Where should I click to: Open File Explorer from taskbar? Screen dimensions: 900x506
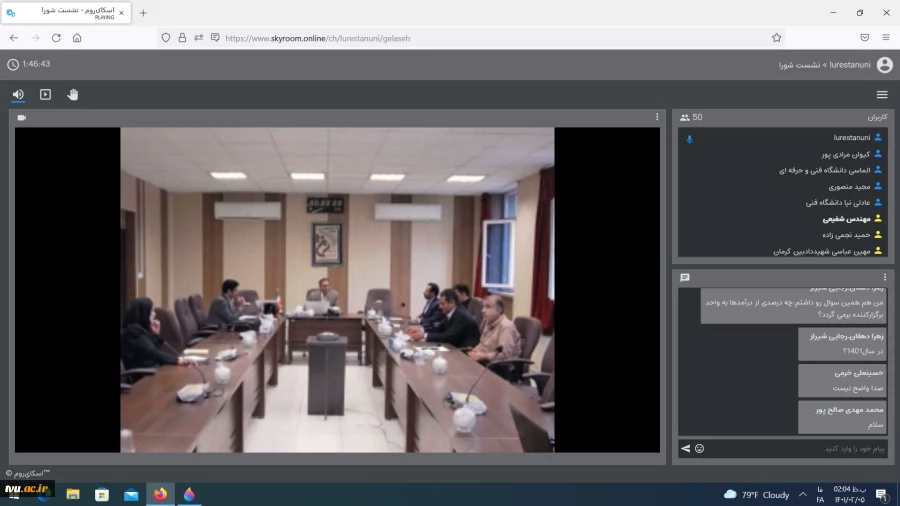pyautogui.click(x=73, y=494)
